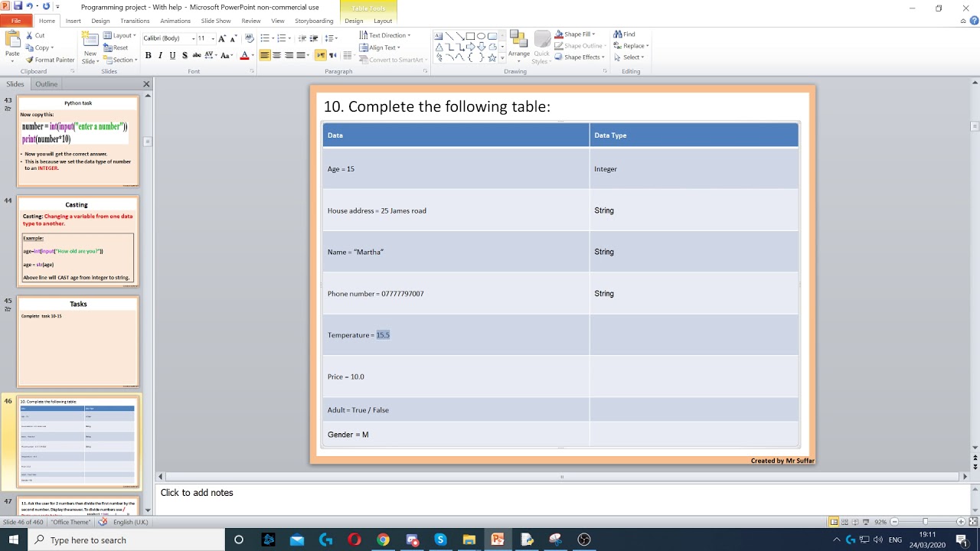The image size is (980, 551).
Task: Open the font size combo box
Action: [205, 38]
